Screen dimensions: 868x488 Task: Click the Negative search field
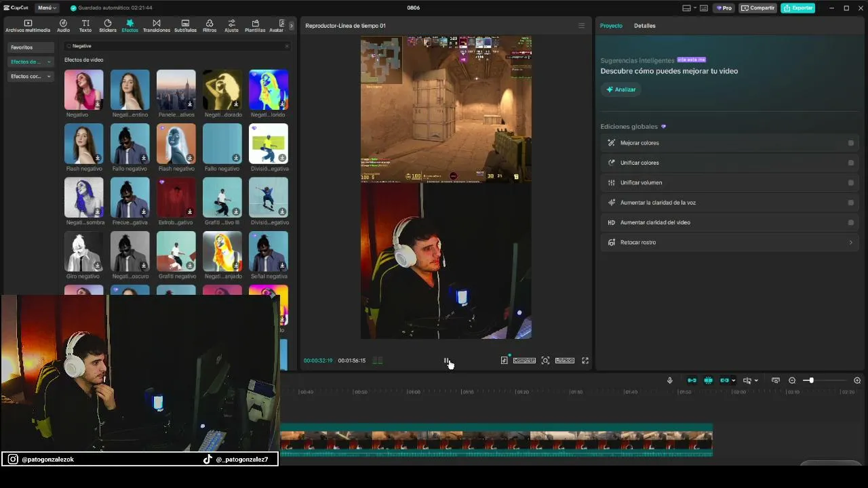(178, 46)
